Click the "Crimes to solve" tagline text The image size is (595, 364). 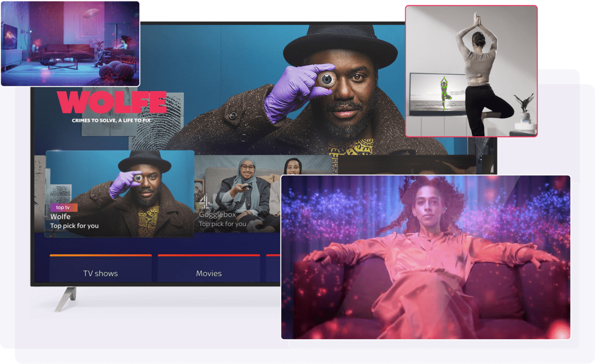(x=111, y=121)
